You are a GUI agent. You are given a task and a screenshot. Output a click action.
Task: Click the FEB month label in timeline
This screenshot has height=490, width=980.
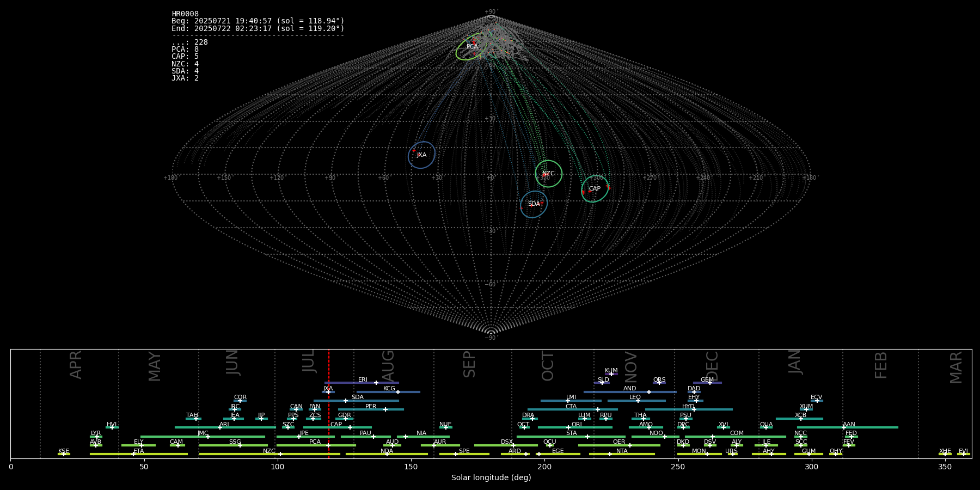click(x=881, y=365)
